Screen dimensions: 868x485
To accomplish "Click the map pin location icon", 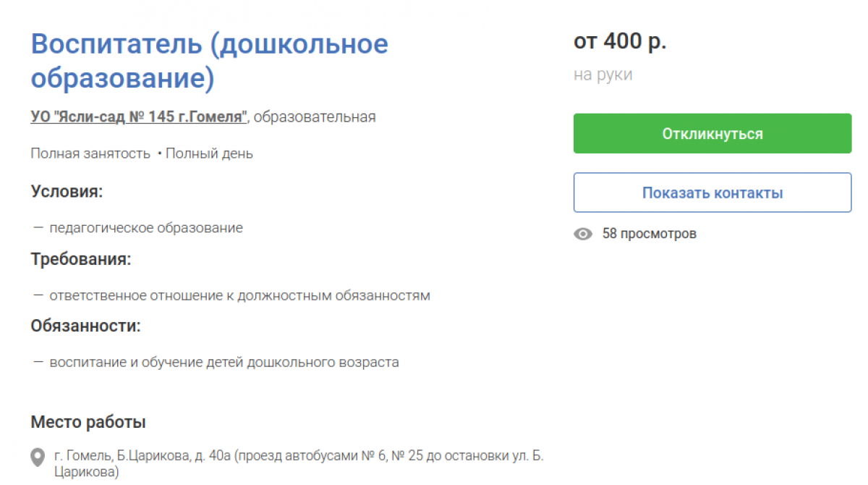I will [x=38, y=457].
